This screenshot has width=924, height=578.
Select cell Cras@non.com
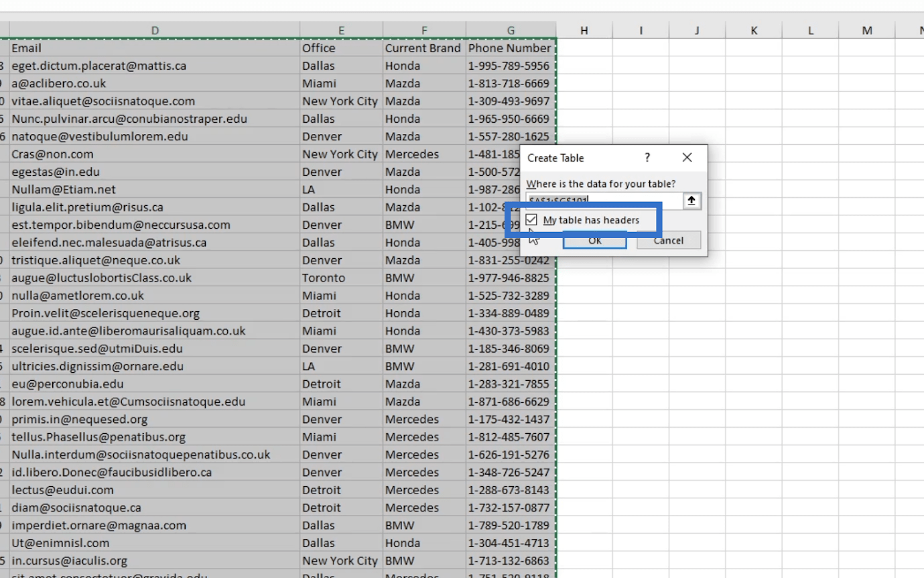coord(155,154)
